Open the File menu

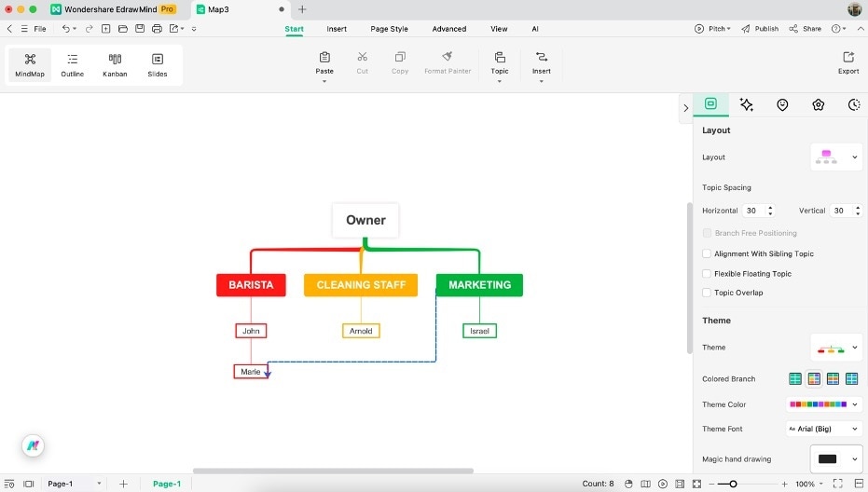[40, 29]
